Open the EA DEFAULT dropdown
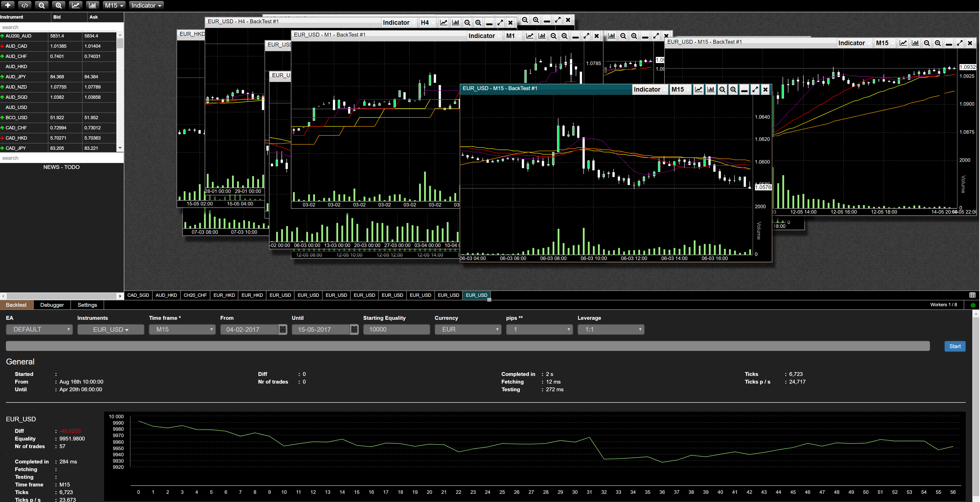The width and height of the screenshot is (980, 502). pos(40,329)
